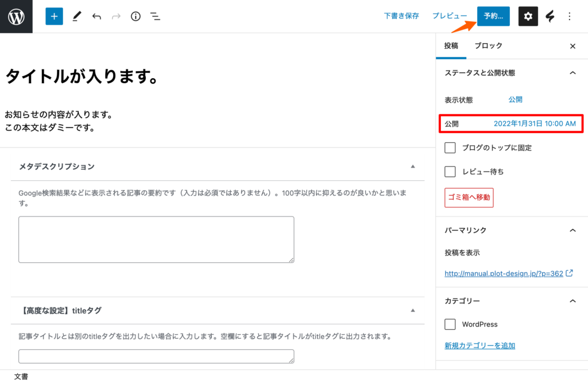Enable ブログのトップに固定 checkbox
Image resolution: width=588 pixels, height=383 pixels.
pos(451,148)
